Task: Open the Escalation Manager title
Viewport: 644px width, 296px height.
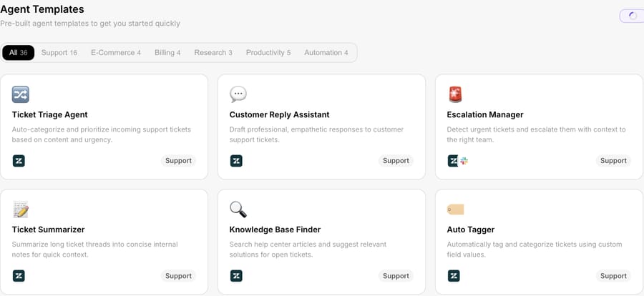Action: 485,115
